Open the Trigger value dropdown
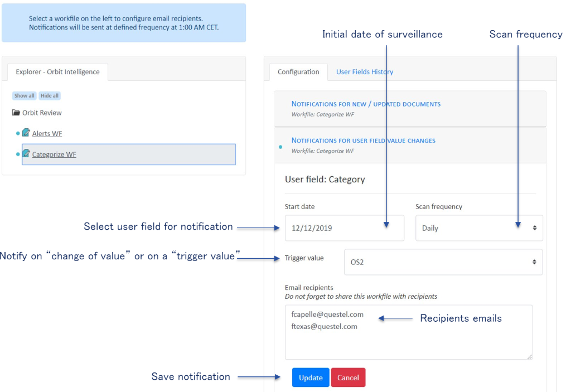This screenshot has width=571, height=392. pos(443,262)
